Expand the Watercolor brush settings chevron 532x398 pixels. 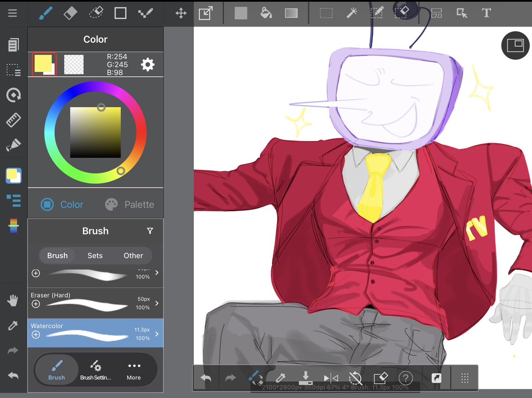[x=157, y=334]
